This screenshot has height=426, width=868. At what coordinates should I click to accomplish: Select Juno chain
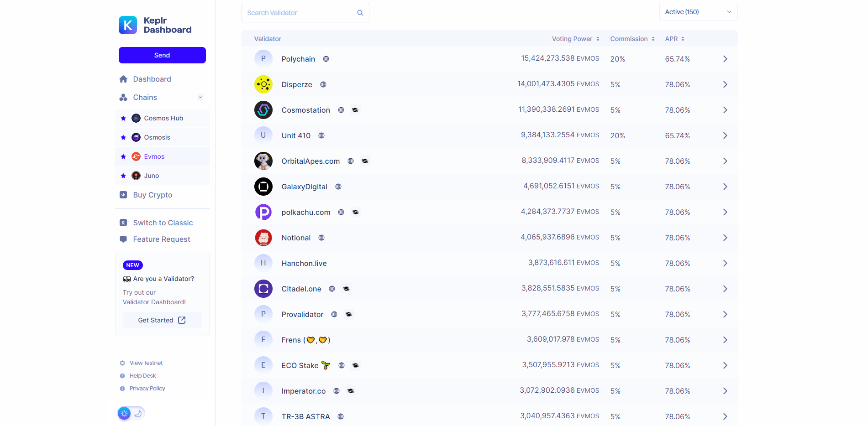pyautogui.click(x=162, y=176)
